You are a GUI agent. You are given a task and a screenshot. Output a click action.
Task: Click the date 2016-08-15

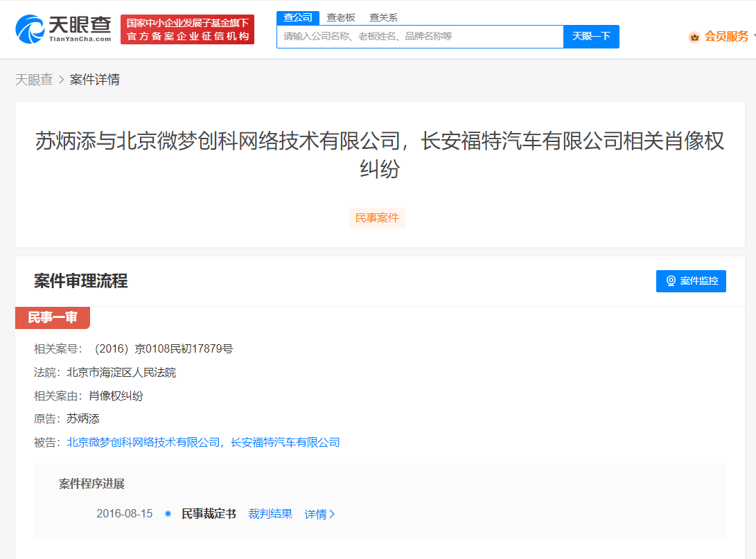click(125, 514)
